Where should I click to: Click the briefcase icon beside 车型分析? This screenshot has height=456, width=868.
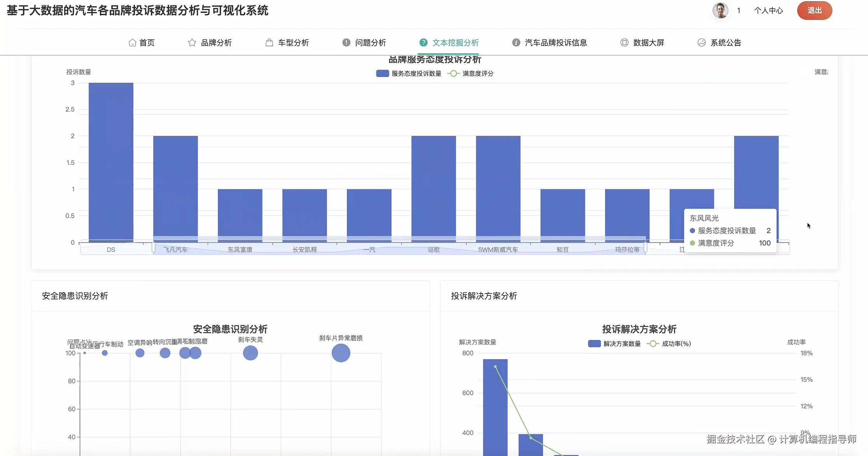coord(268,42)
